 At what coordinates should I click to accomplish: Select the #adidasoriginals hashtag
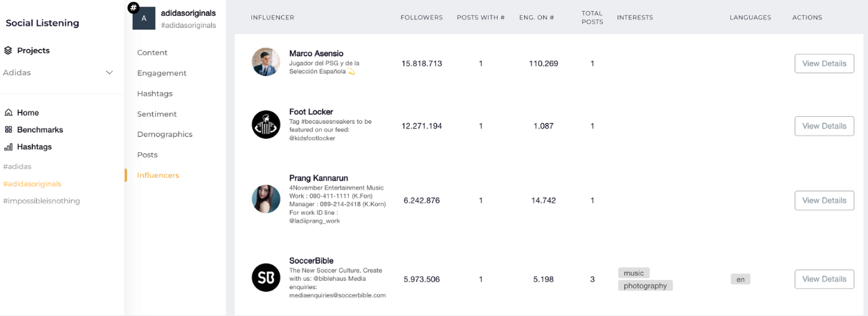(x=32, y=184)
